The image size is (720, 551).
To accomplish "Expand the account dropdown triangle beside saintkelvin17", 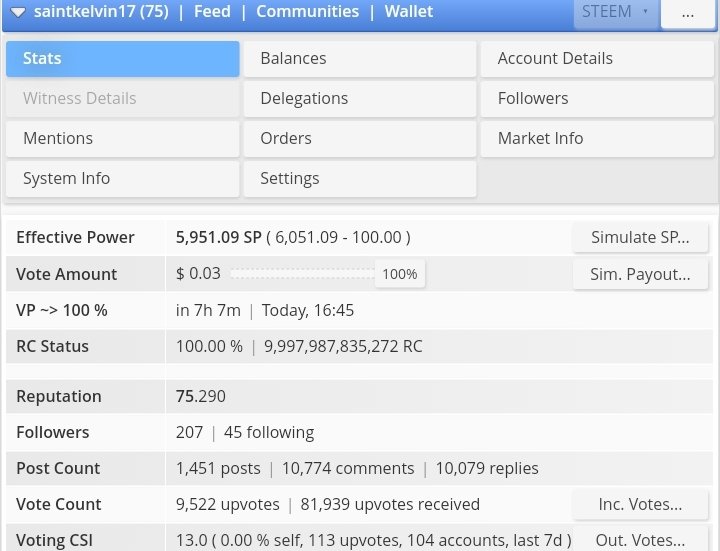I will click(18, 12).
